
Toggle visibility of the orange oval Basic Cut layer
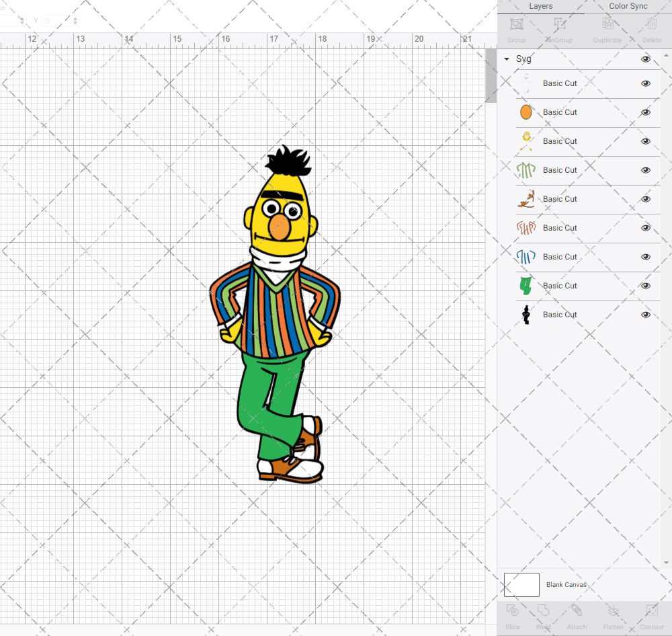tap(646, 112)
